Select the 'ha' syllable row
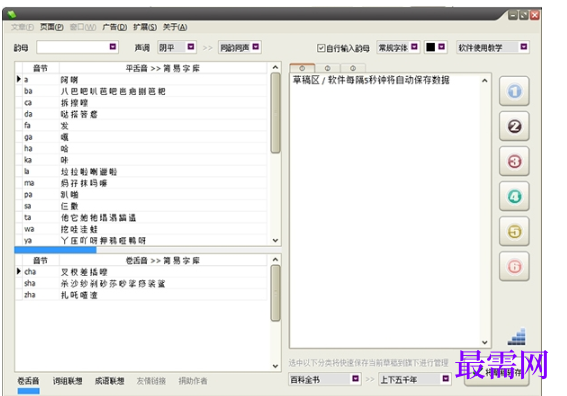This screenshot has width=567, height=396. click(x=141, y=149)
